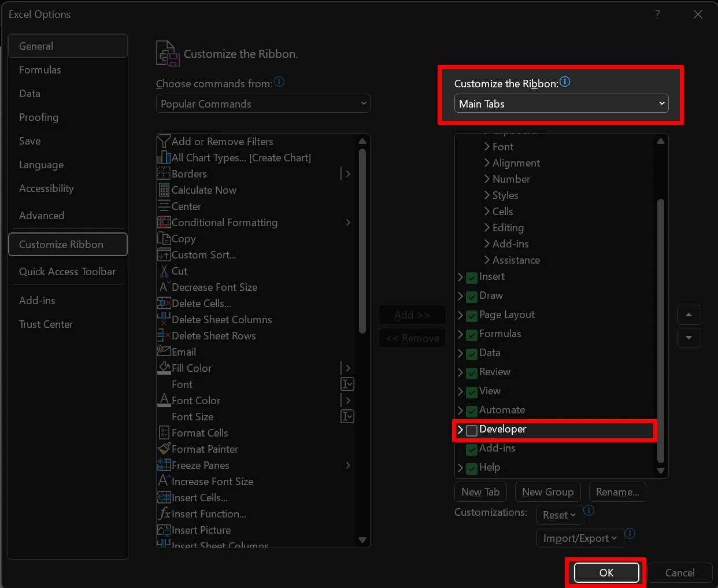
Task: Enable the Developer tab checkbox
Action: click(472, 430)
